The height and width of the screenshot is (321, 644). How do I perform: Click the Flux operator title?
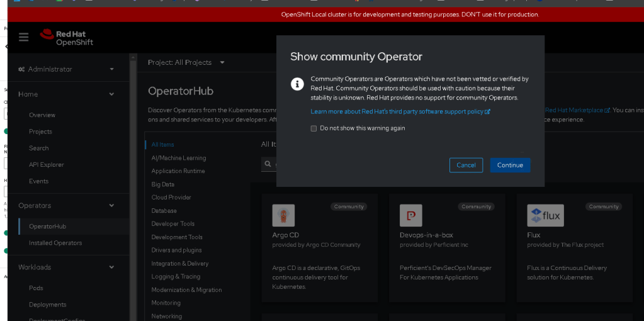pos(533,235)
